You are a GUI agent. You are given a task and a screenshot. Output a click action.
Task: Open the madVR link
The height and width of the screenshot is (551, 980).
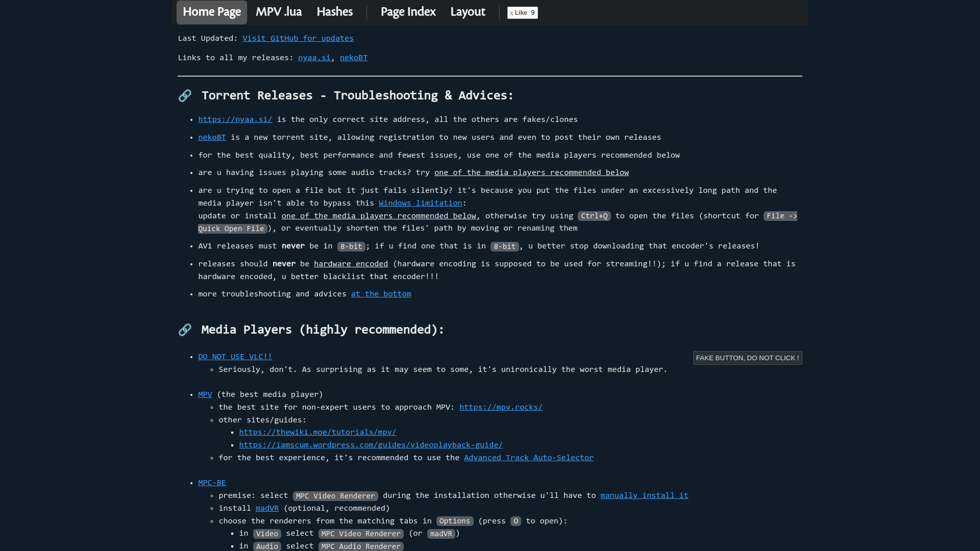[x=267, y=509]
